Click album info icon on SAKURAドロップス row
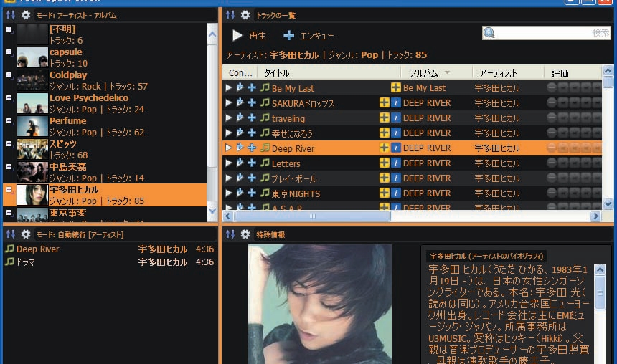Image resolution: width=617 pixels, height=364 pixels. 396,103
